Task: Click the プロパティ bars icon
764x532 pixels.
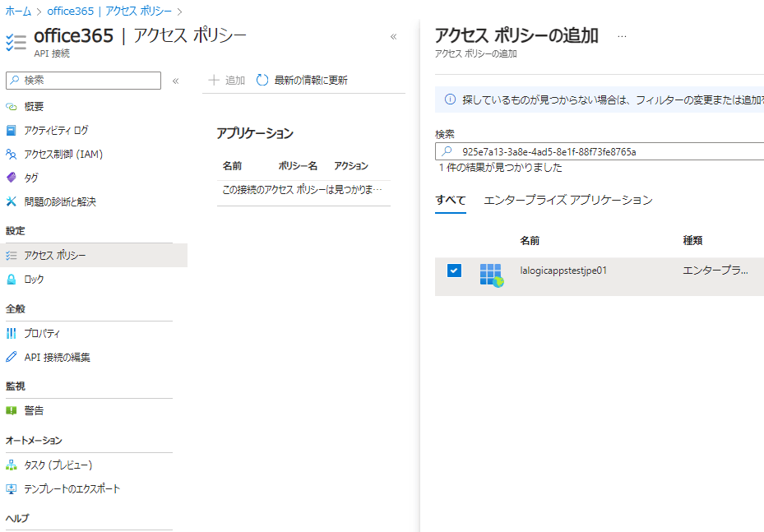Action: (12, 333)
